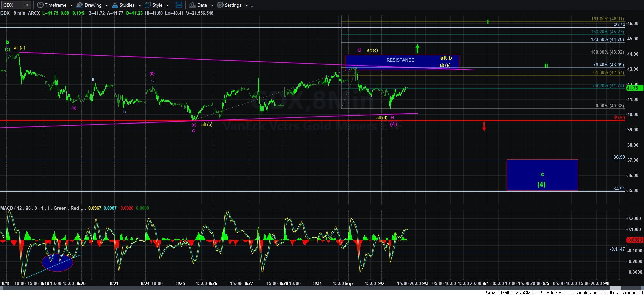The height and width of the screenshot is (295, 644).
Task: Click MACD value '0.0967'
Action: [x=95, y=208]
